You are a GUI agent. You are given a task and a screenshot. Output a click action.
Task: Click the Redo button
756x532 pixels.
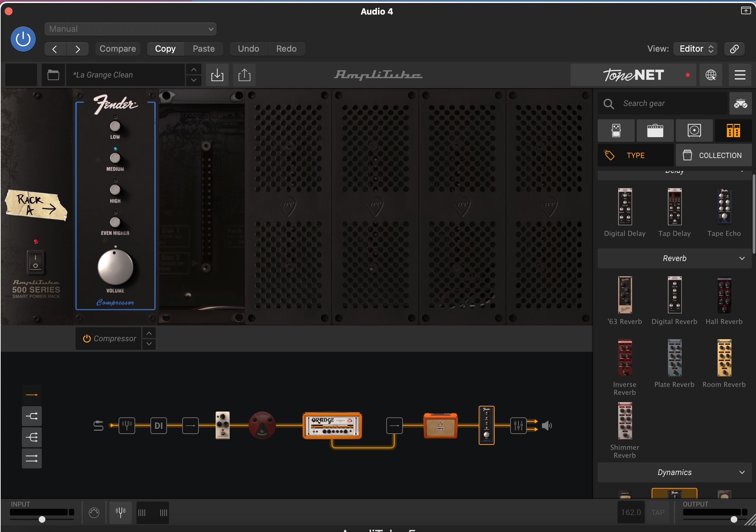(x=287, y=49)
